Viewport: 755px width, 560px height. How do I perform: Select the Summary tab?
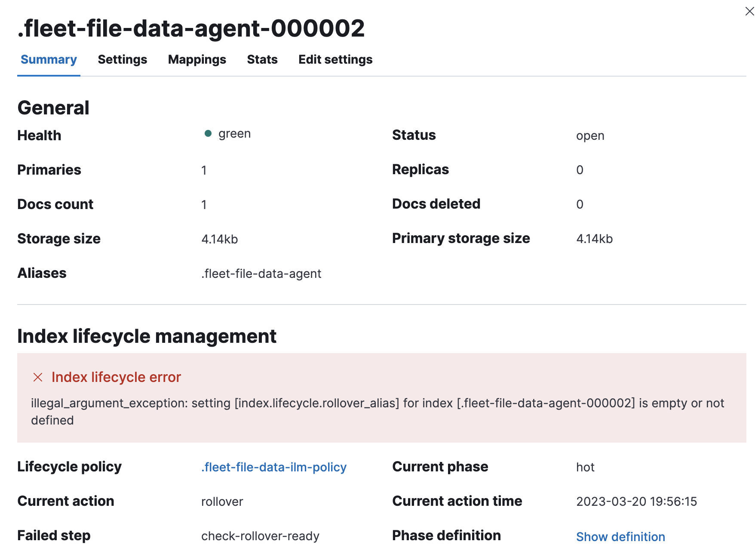48,60
